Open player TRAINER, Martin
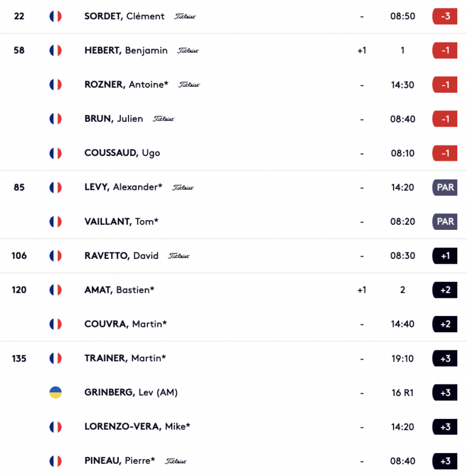 click(125, 358)
